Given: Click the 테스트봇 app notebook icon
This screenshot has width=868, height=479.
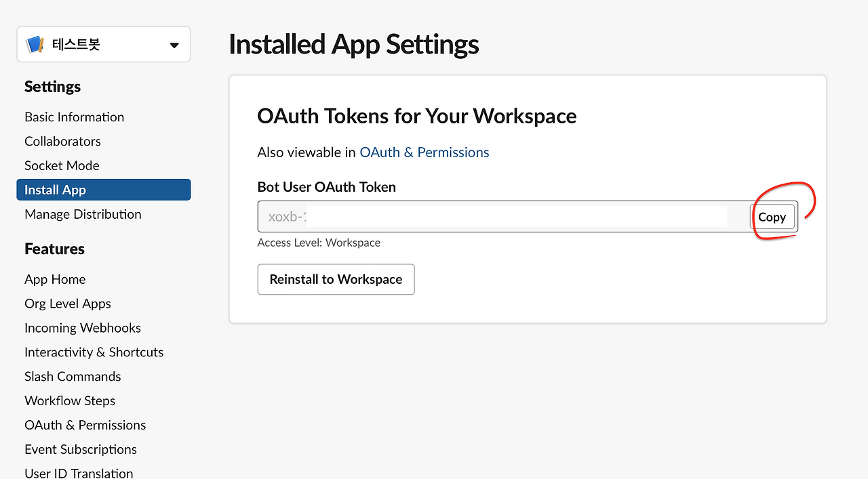Looking at the screenshot, I should (x=35, y=45).
